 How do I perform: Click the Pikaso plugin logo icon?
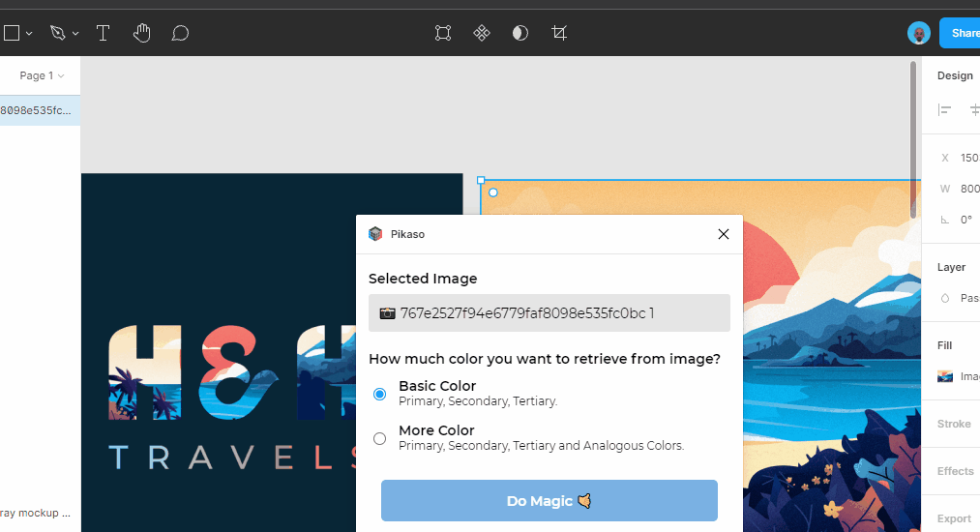point(375,234)
